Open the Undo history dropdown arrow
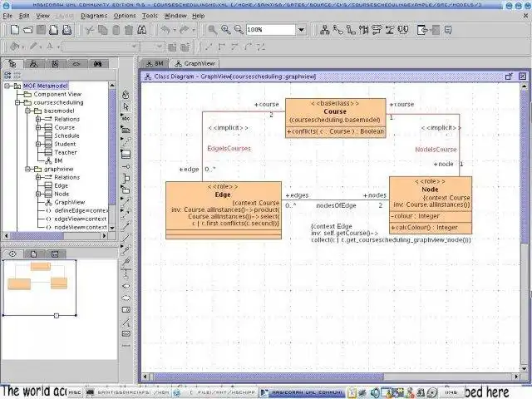Image resolution: width=532 pixels, height=399 pixels. point(175,30)
